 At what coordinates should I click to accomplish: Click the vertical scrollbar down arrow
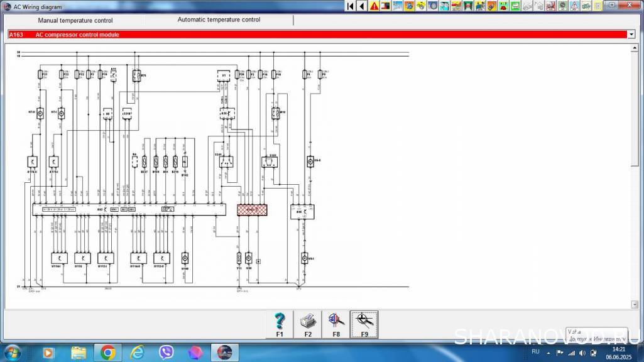[x=635, y=304]
